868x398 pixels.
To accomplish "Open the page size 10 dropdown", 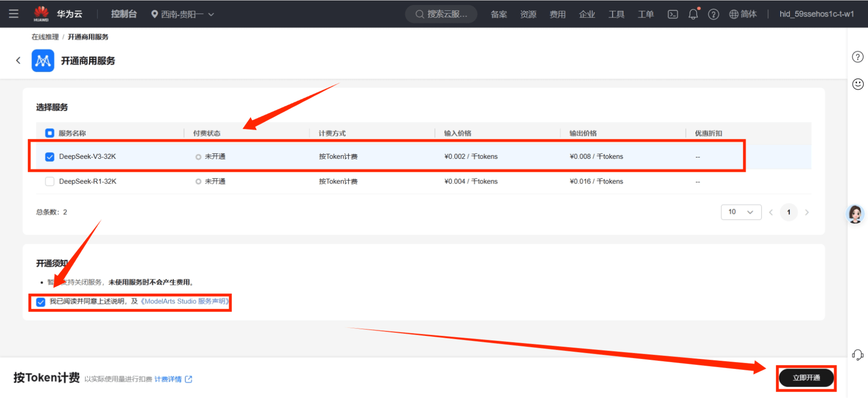I will coord(741,212).
